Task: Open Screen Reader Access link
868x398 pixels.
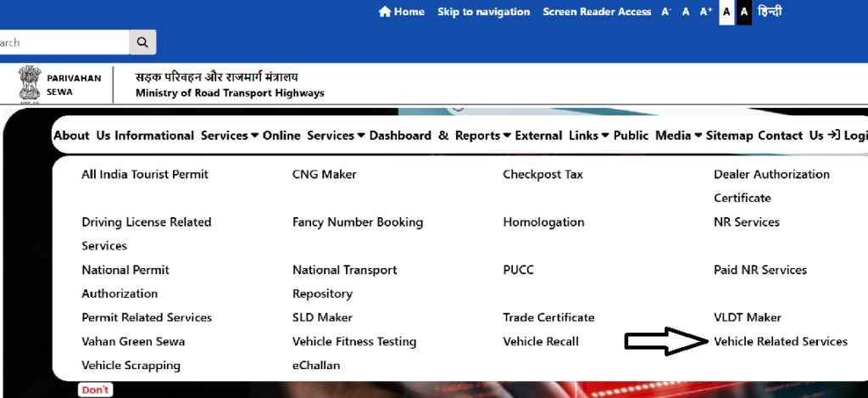Action: tap(597, 12)
